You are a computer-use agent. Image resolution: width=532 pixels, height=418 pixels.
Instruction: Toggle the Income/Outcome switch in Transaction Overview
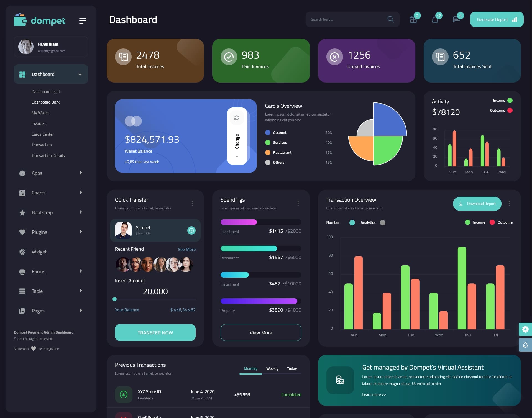coord(383,222)
